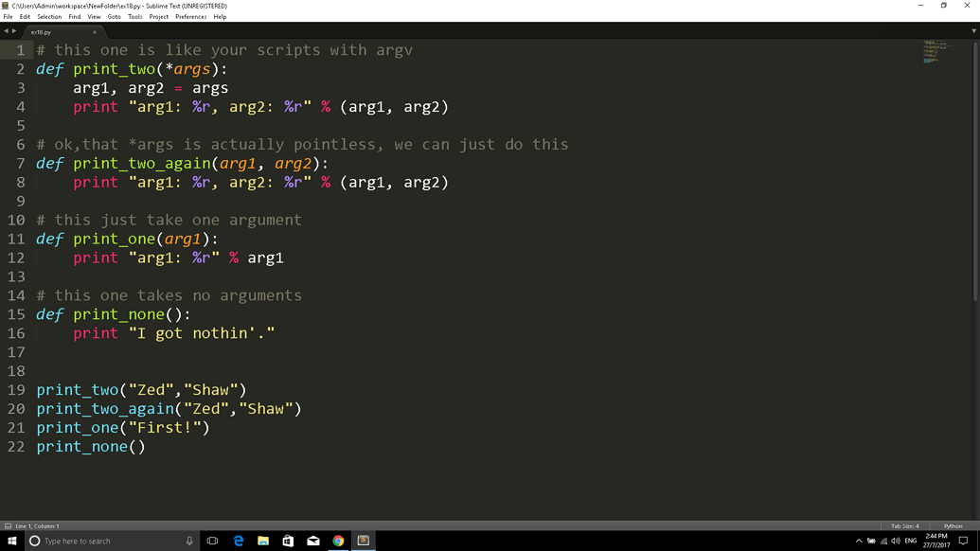Toggle the ENG input language indicator
This screenshot has width=980, height=551.
(910, 540)
